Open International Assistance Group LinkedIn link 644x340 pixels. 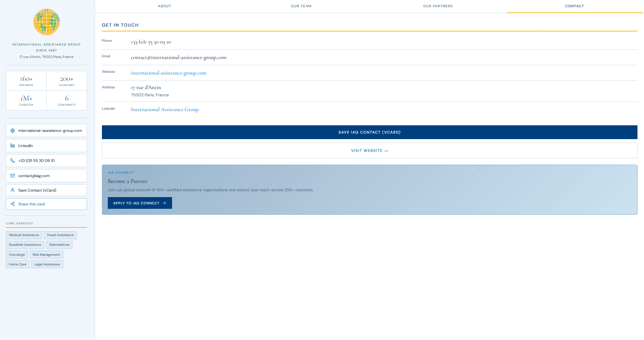tap(165, 109)
